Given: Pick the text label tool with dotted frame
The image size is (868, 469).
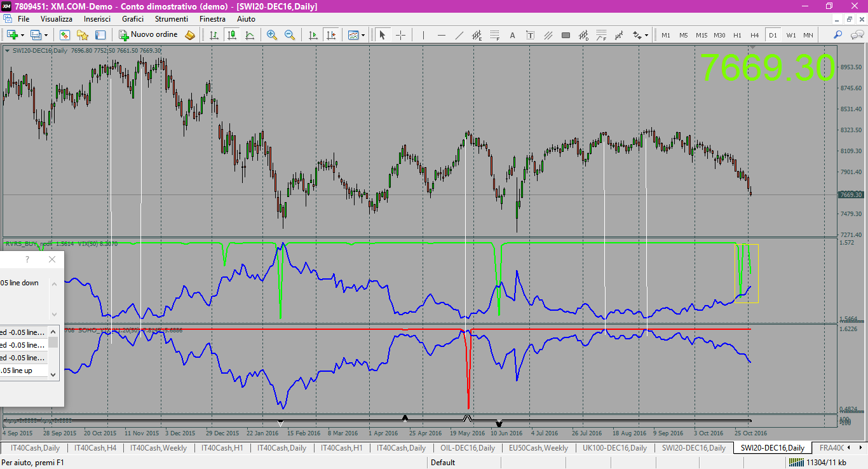Looking at the screenshot, I should 530,35.
